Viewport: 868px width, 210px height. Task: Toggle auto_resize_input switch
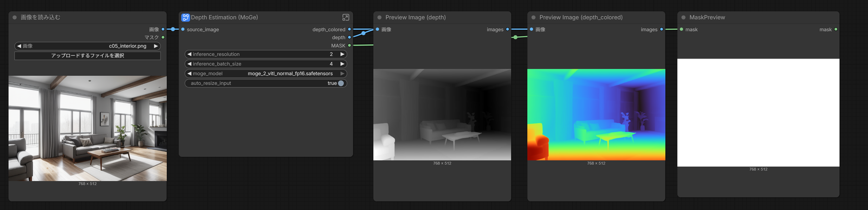pos(341,83)
